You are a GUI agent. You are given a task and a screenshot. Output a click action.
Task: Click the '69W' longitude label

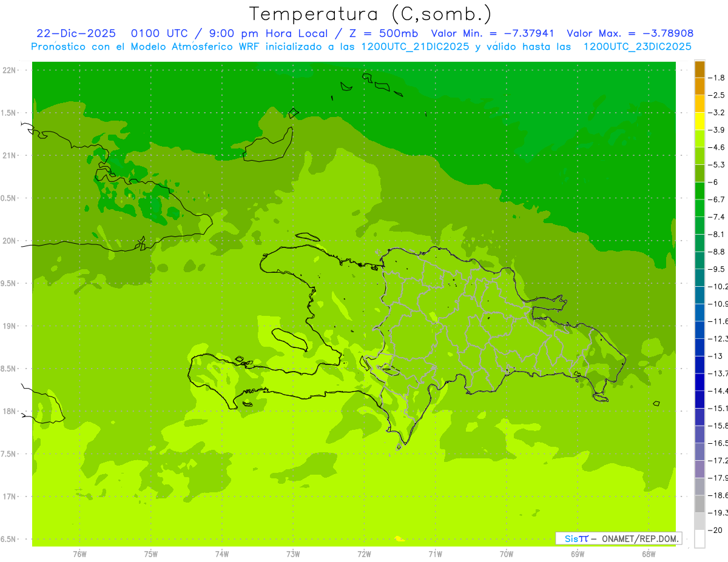[x=578, y=554]
